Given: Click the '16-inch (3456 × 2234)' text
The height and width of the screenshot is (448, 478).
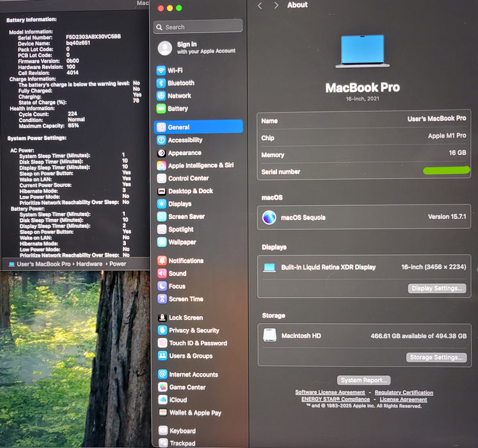Looking at the screenshot, I should [x=433, y=267].
